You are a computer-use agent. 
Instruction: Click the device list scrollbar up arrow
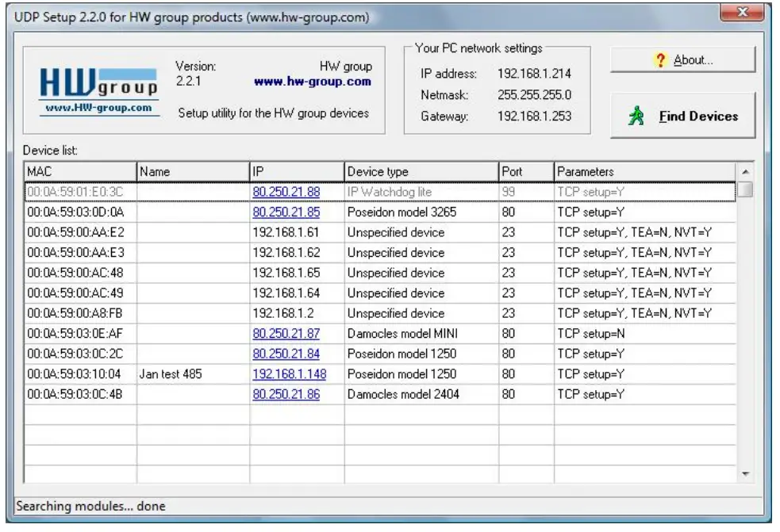point(746,171)
